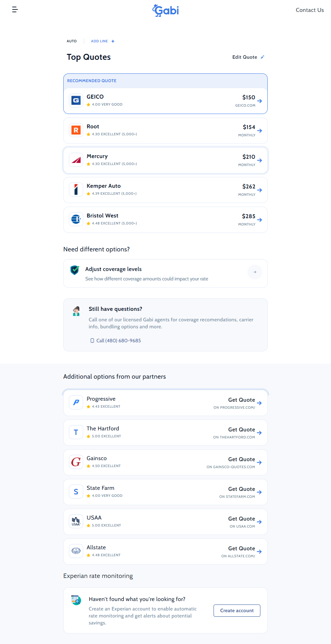The image size is (331, 644).
Task: Open Kemper Auto $262 quote arrow
Action: point(260,190)
